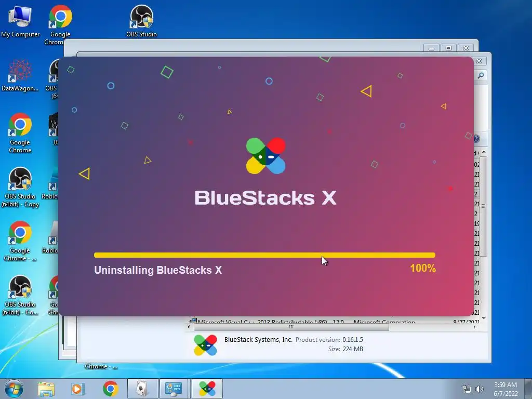
Task: Open the Google Chrome - ... desktop shortcut
Action: tap(20, 241)
